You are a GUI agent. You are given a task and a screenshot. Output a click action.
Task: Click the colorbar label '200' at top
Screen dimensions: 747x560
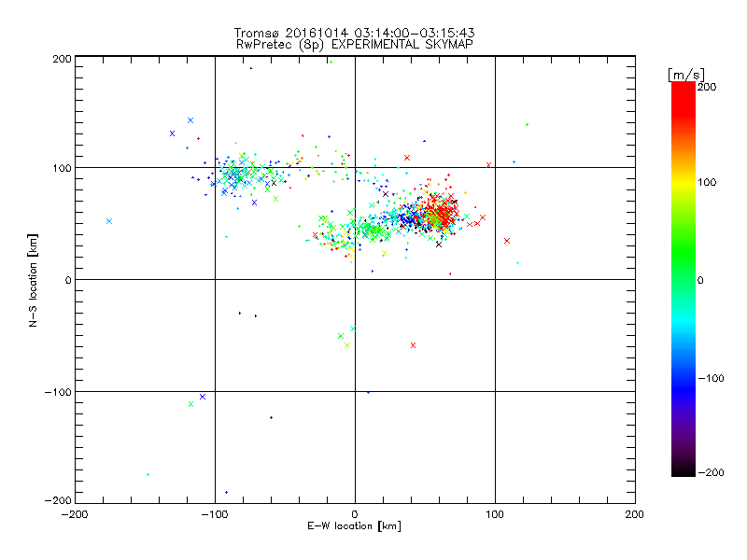[707, 87]
